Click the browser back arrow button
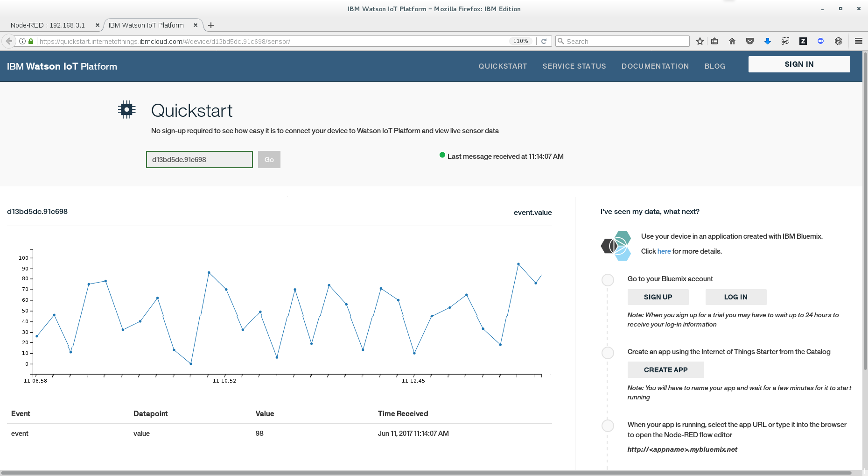868x476 pixels. pyautogui.click(x=9, y=41)
